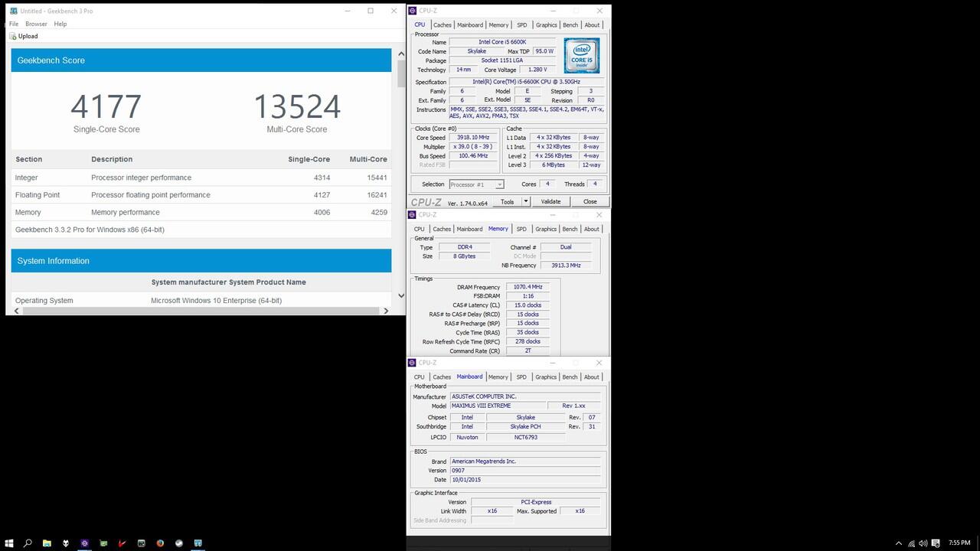Click the Multiplier value x 39.0 field
Viewport: 980px width, 551px height.
coord(473,147)
